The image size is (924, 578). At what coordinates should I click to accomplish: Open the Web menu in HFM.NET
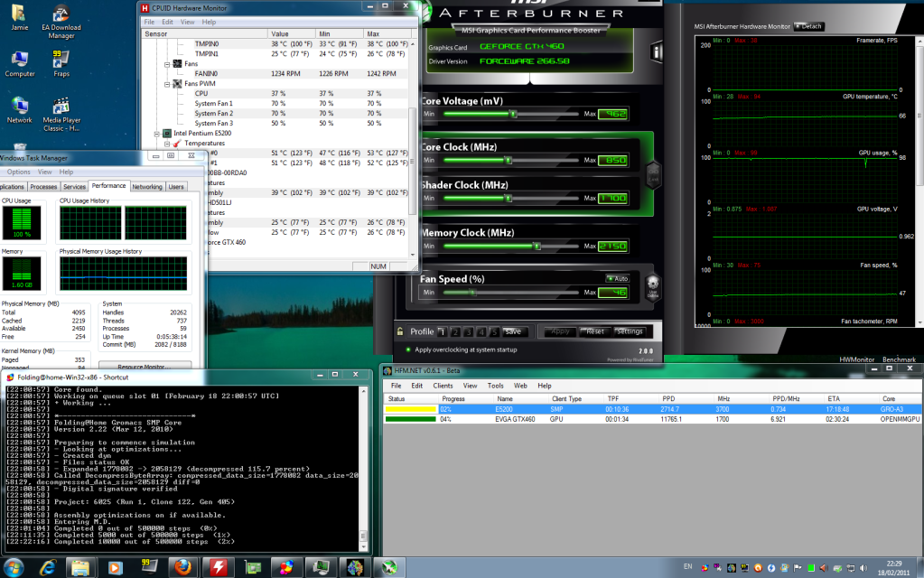520,386
